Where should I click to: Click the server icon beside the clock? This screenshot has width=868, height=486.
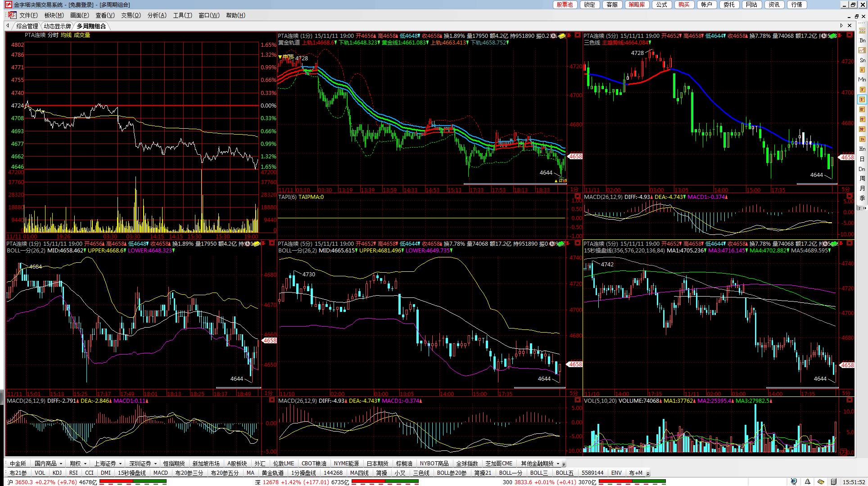click(833, 481)
